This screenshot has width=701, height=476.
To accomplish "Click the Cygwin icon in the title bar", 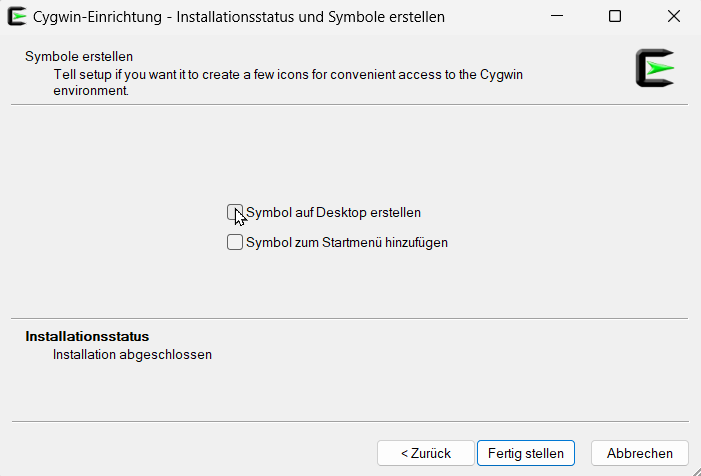I will pos(16,17).
